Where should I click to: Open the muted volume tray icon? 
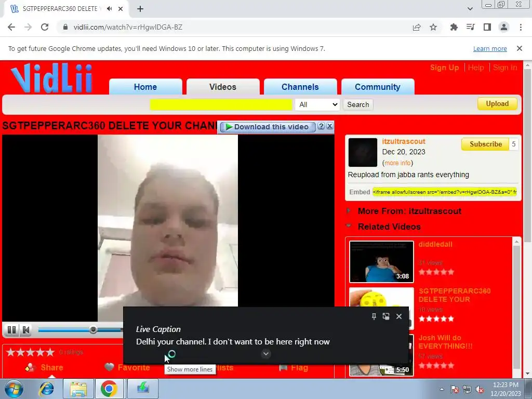pyautogui.click(x=480, y=390)
